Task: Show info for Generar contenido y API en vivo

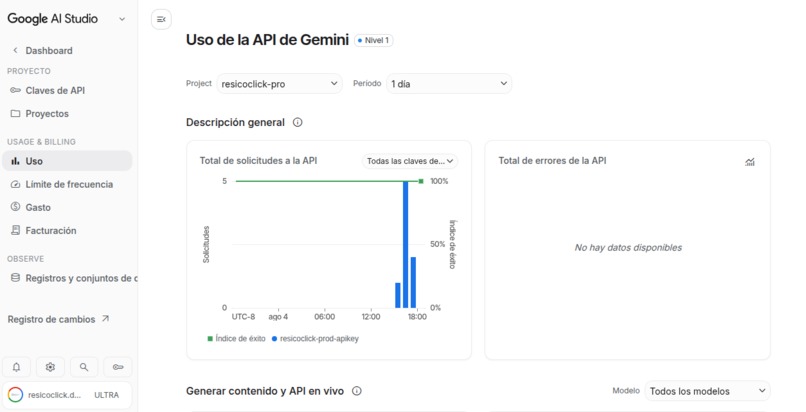Action: coord(357,391)
